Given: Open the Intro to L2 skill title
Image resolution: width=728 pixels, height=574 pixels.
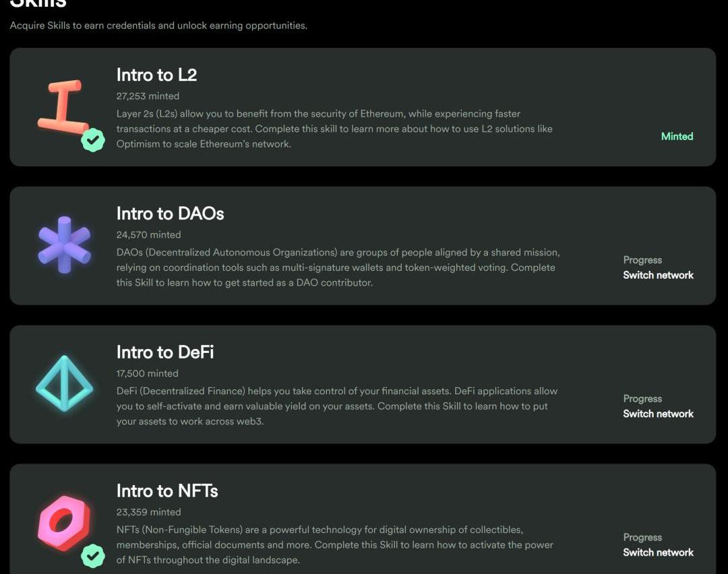Looking at the screenshot, I should pos(156,75).
